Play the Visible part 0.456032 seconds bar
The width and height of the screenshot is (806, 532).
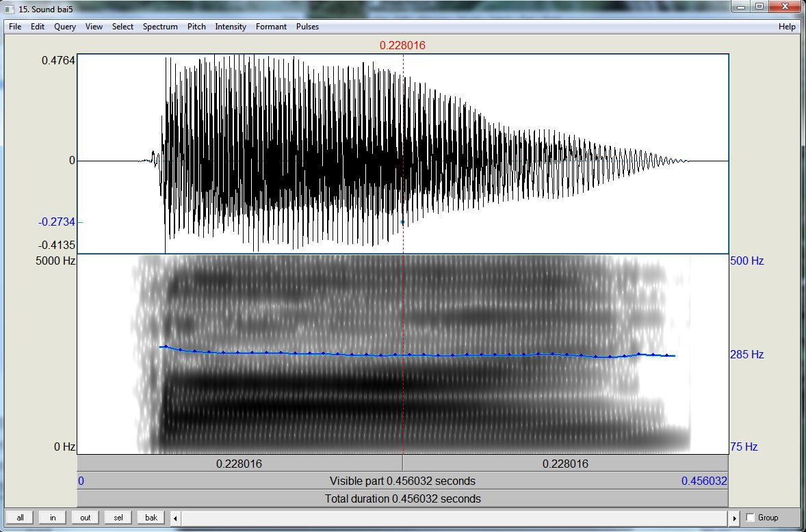click(402, 481)
